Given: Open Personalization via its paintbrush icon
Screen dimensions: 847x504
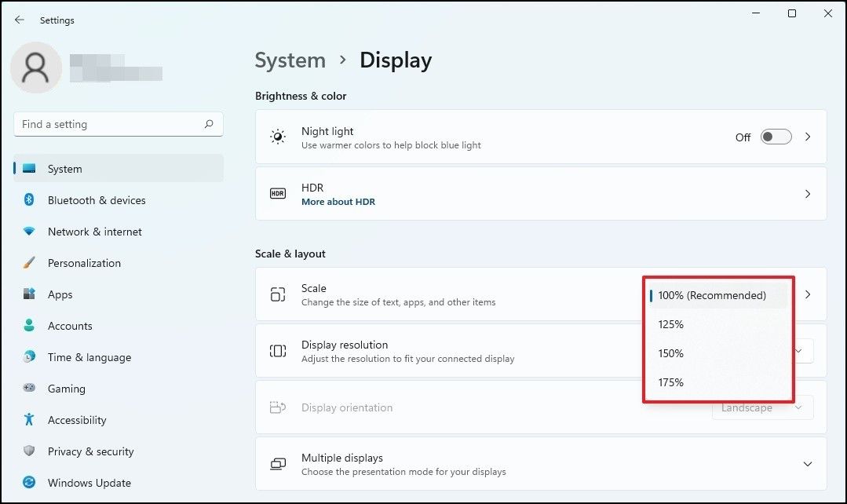Looking at the screenshot, I should (29, 263).
